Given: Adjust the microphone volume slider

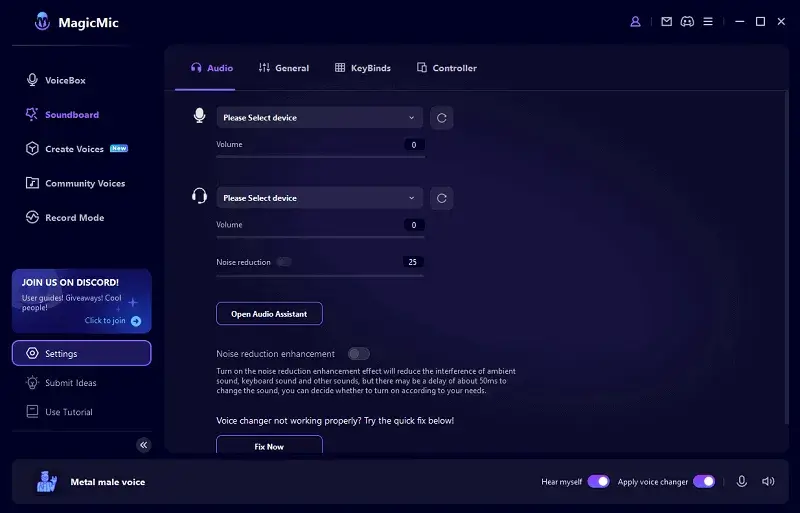Looking at the screenshot, I should pyautogui.click(x=320, y=157).
